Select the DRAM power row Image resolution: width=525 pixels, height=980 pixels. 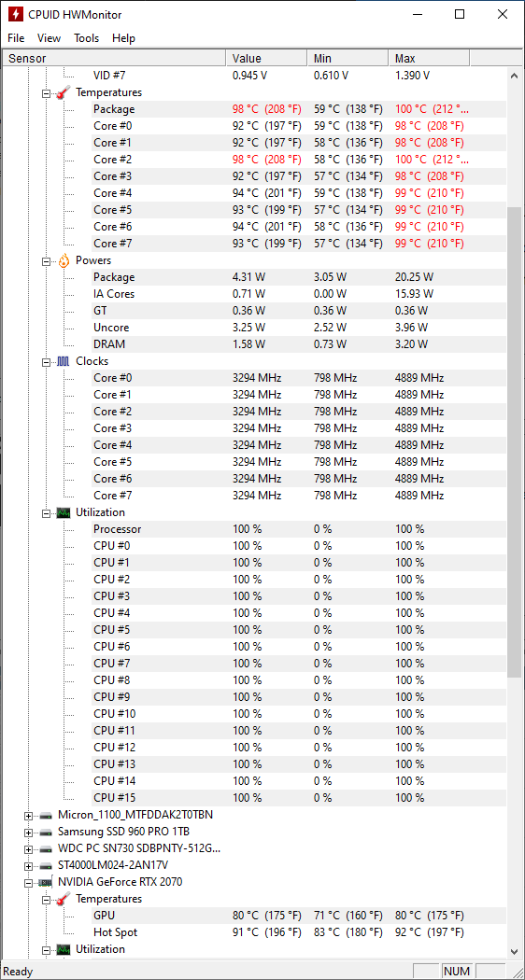299,344
